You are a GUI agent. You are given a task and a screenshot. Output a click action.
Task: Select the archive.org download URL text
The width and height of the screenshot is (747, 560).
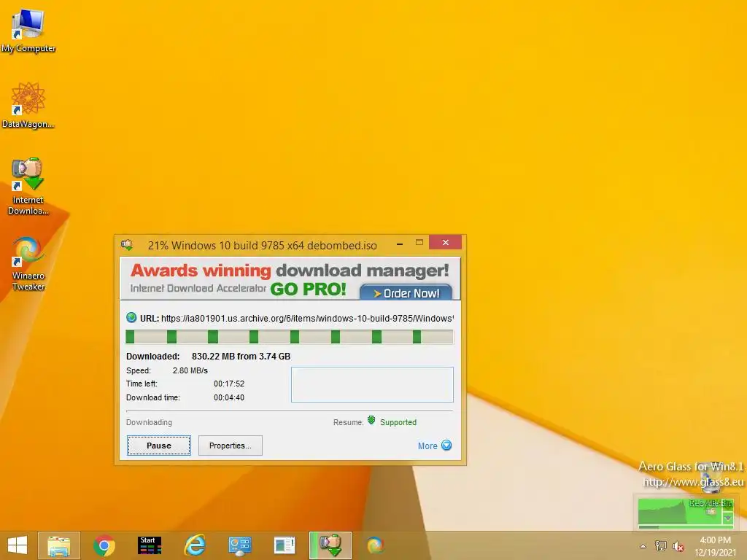point(307,318)
